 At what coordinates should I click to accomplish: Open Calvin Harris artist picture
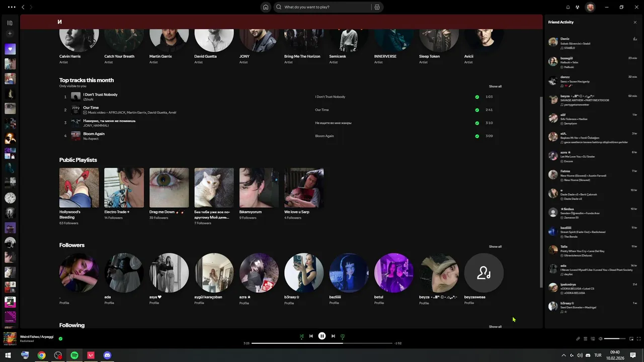click(79, 40)
